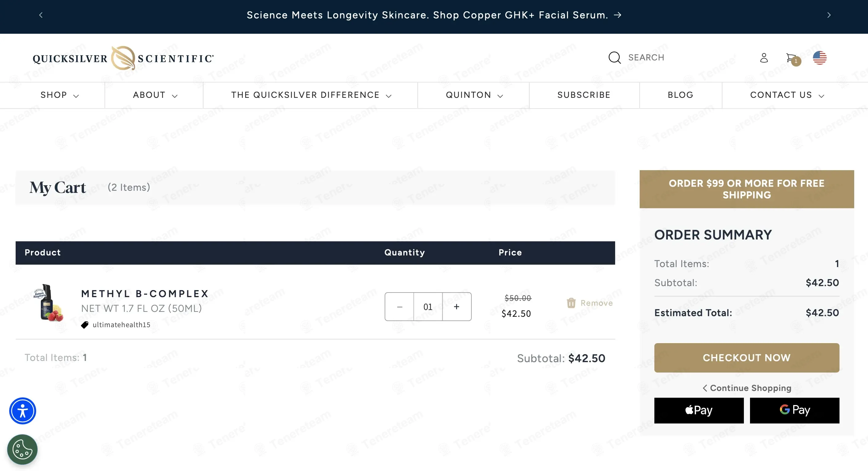
Task: Click the Quantity column header
Action: click(404, 253)
